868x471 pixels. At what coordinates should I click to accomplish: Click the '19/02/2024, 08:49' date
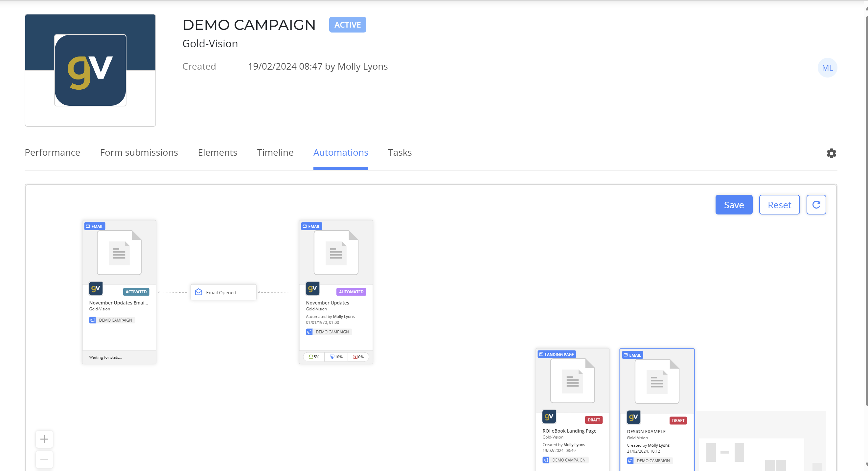(x=559, y=450)
